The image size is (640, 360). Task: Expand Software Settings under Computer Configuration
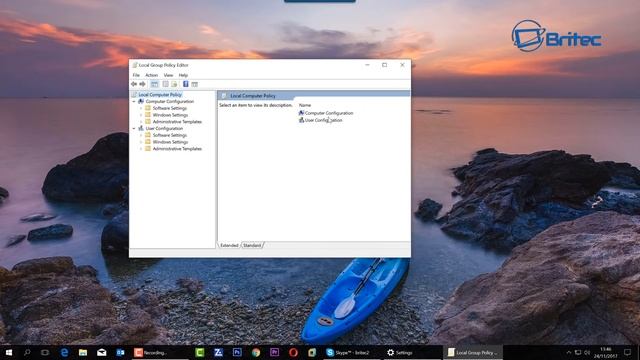tap(141, 108)
